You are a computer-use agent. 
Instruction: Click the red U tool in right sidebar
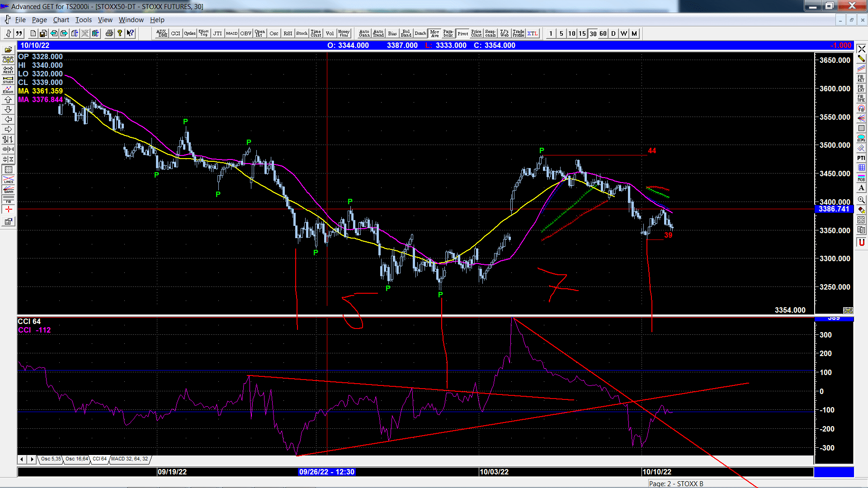[x=861, y=243]
